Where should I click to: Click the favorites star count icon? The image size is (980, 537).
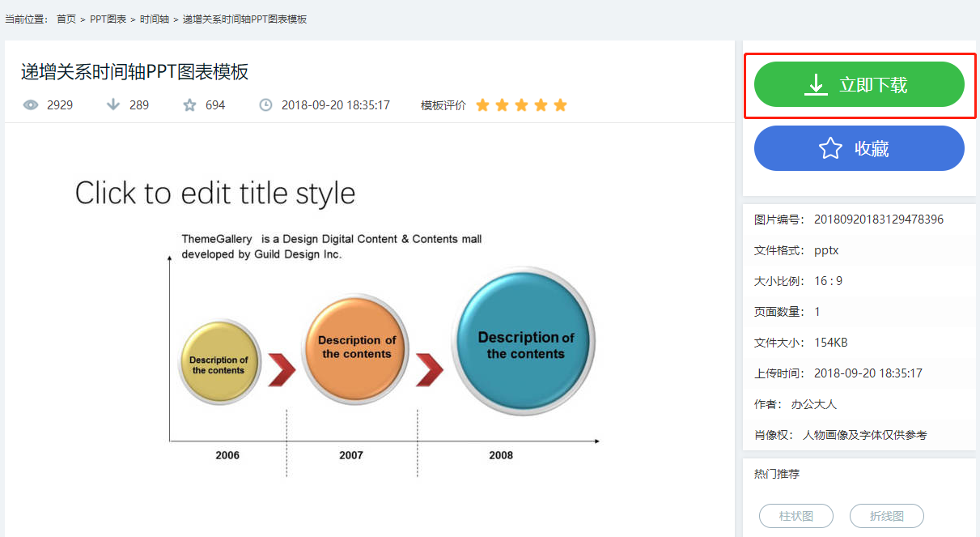189,105
